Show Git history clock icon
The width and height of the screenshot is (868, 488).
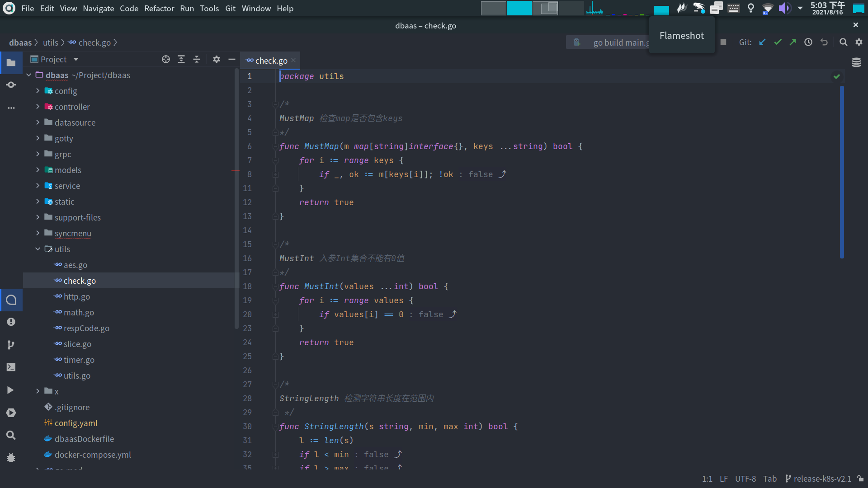[x=808, y=42]
